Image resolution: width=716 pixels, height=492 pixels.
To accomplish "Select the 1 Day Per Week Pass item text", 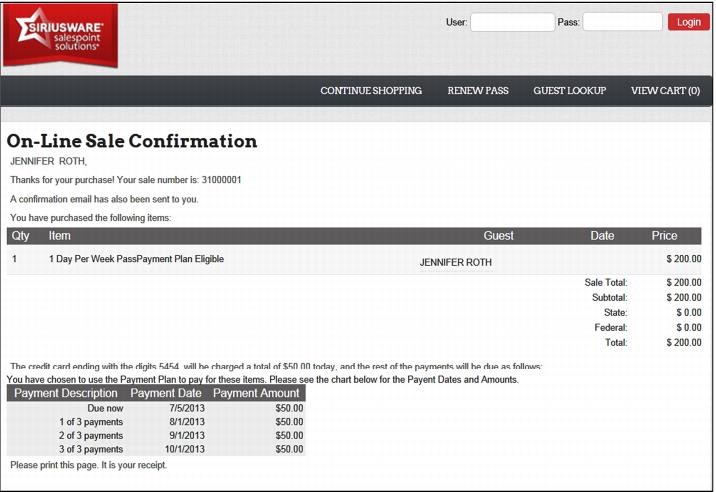I will tap(136, 259).
